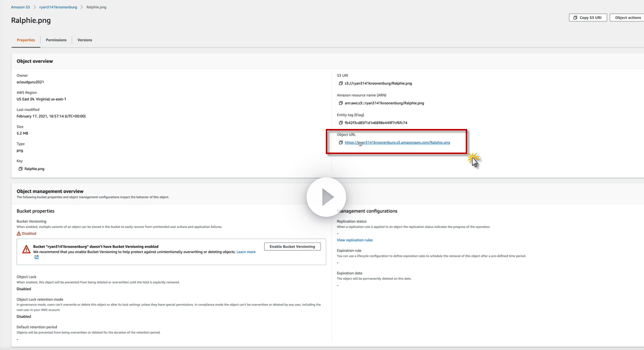644x350 pixels.
Task: Play the video with center play button
Action: point(326,197)
